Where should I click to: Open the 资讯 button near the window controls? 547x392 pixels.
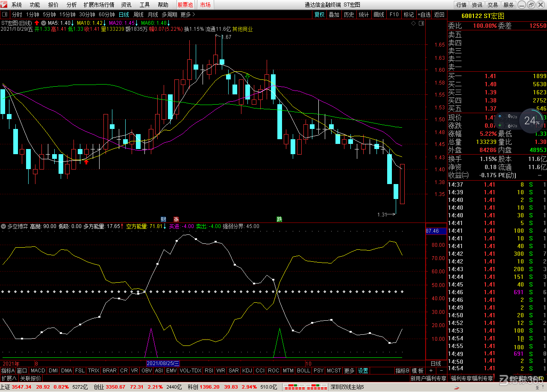pos(477,5)
